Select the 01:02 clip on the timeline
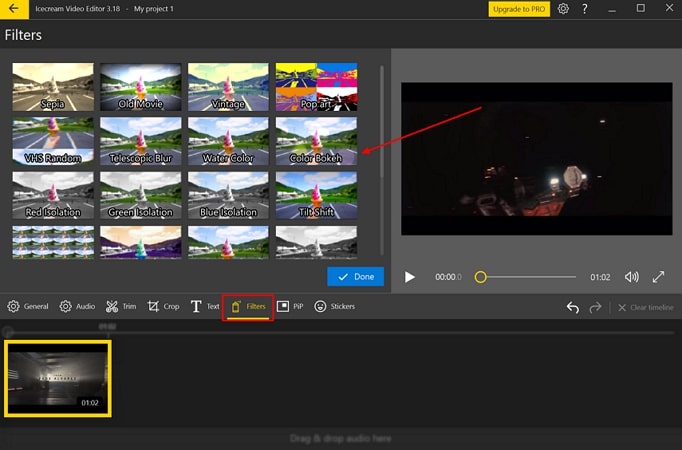 point(58,379)
